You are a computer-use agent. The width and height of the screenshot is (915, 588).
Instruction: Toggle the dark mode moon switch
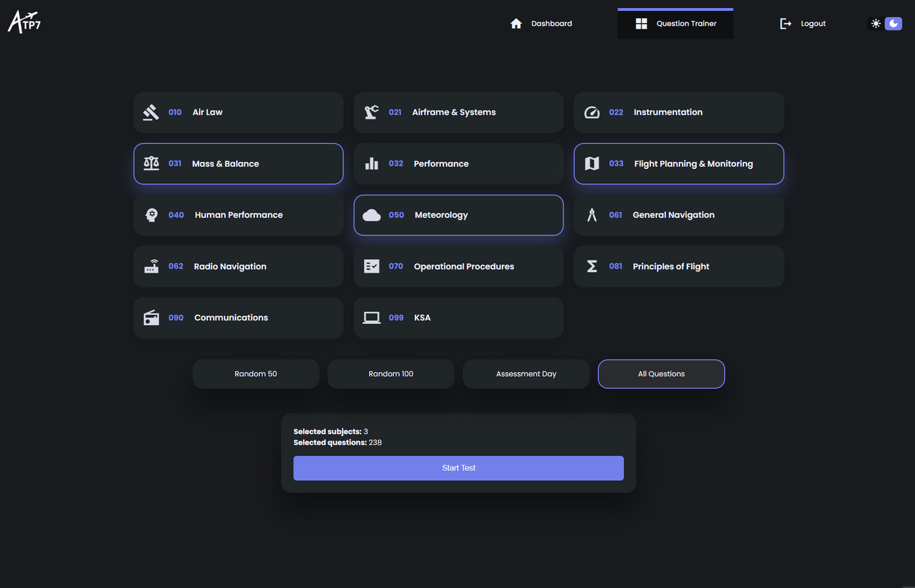pos(893,23)
